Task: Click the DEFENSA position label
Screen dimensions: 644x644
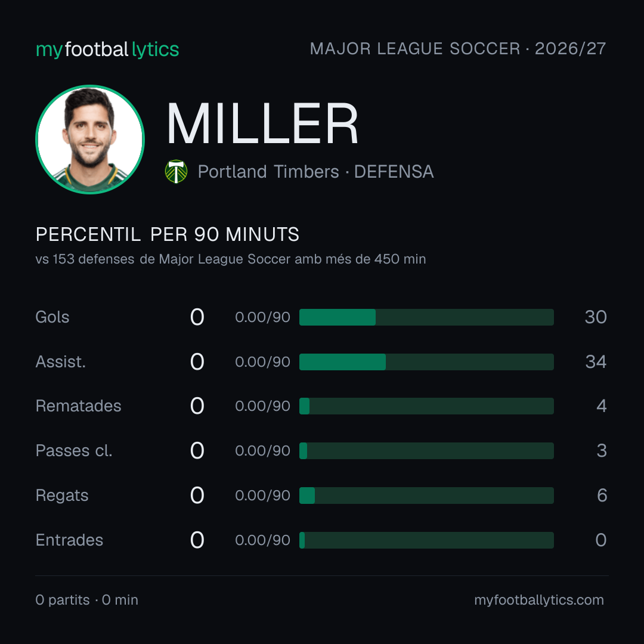Action: coord(394,172)
